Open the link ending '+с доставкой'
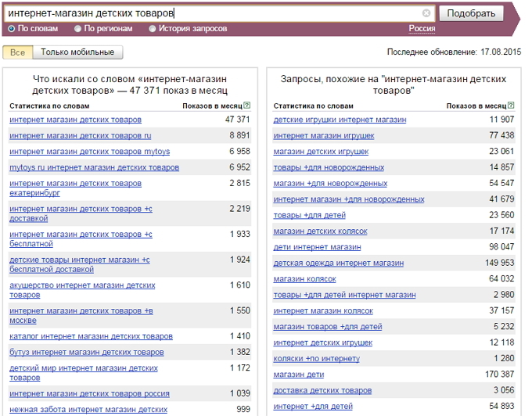 click(81, 213)
